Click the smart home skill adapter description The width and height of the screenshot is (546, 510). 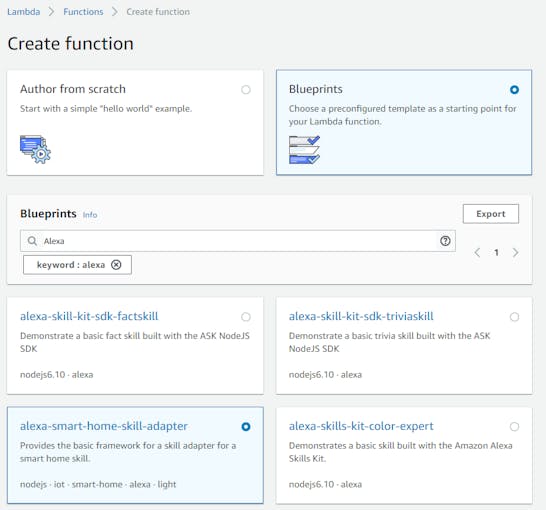[x=128, y=452]
